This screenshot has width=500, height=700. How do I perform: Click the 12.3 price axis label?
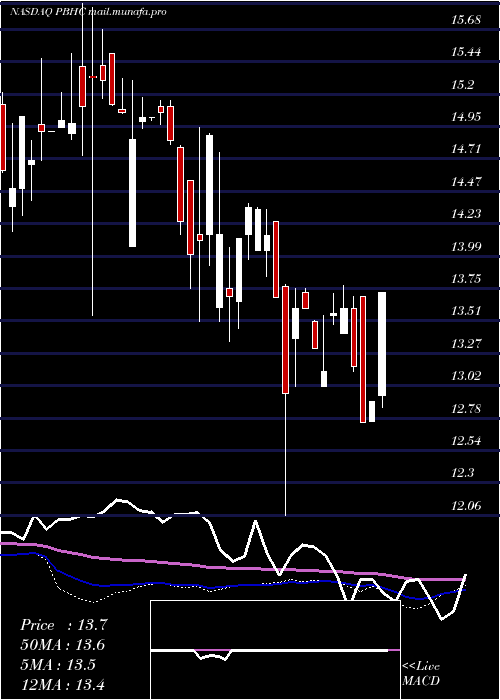[x=462, y=473]
